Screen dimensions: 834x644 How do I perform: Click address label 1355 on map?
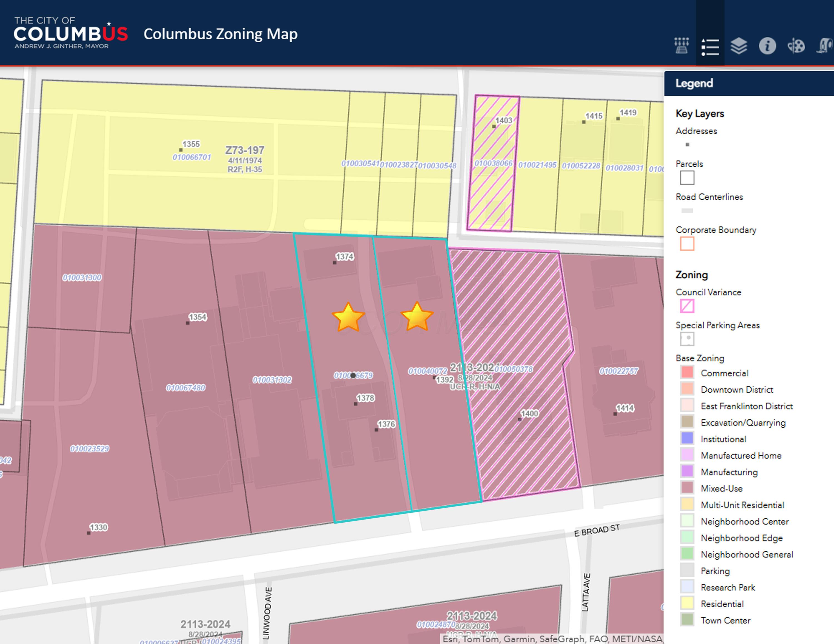tap(191, 144)
